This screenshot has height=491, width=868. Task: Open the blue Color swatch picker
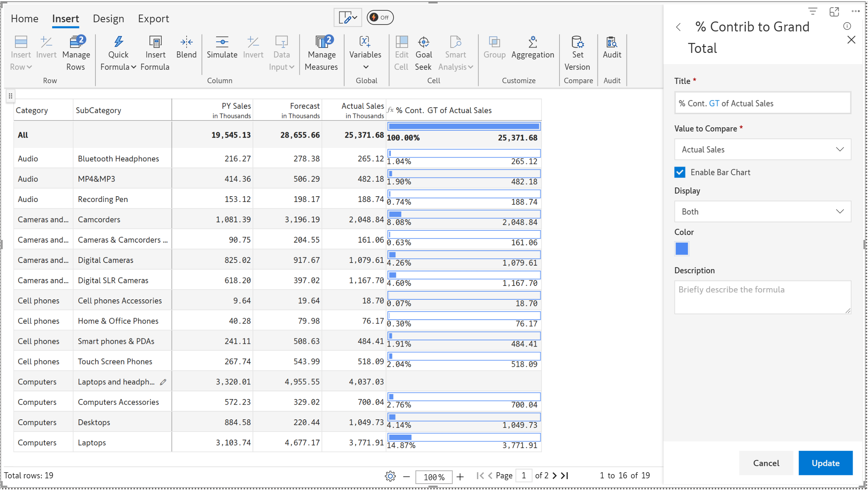681,249
